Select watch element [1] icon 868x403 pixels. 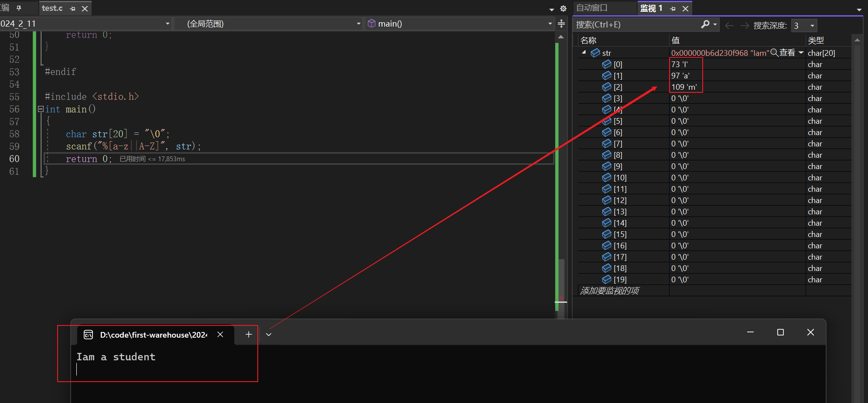pos(606,75)
